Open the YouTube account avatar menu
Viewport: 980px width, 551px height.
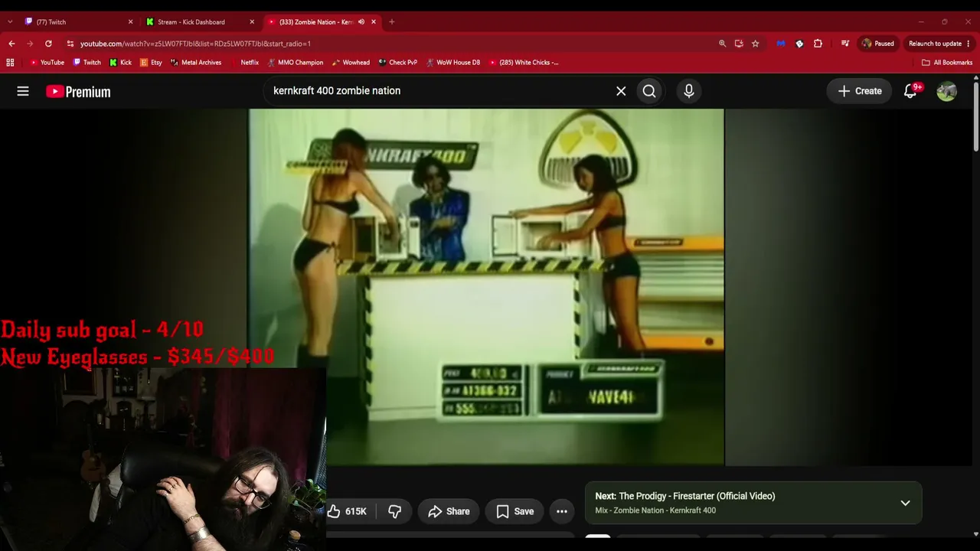pyautogui.click(x=947, y=91)
